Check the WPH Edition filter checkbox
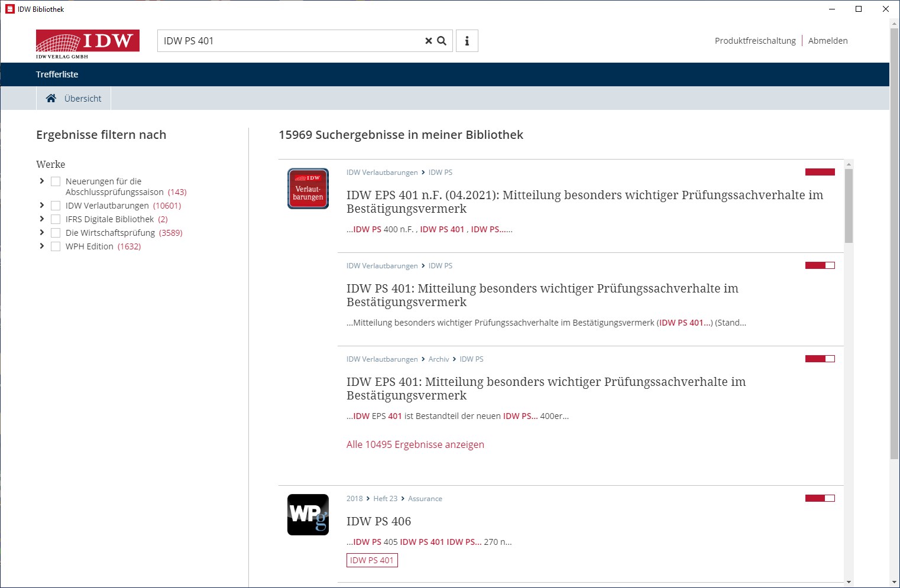Viewport: 900px width, 588px height. (56, 246)
